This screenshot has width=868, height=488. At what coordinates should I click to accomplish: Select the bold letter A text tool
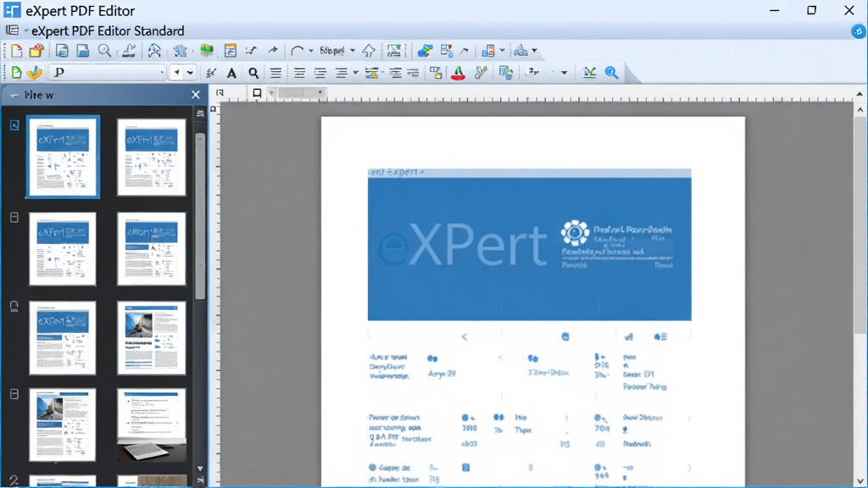[231, 73]
